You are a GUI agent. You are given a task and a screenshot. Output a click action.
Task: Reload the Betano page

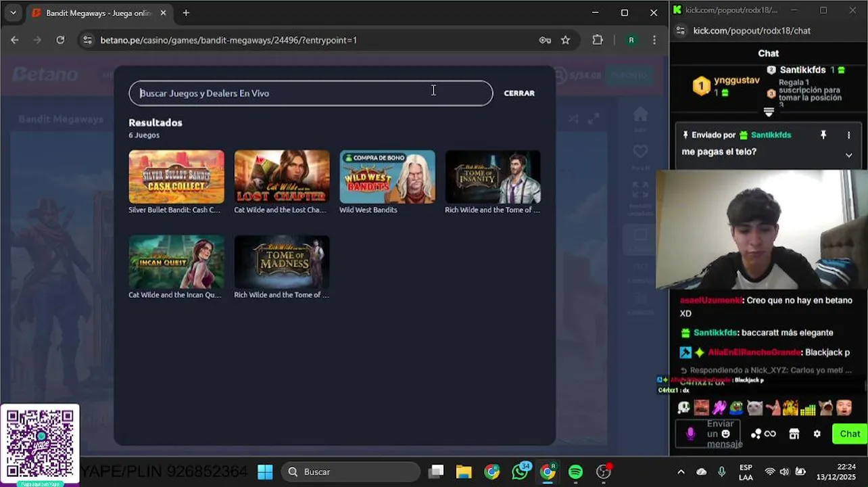60,40
